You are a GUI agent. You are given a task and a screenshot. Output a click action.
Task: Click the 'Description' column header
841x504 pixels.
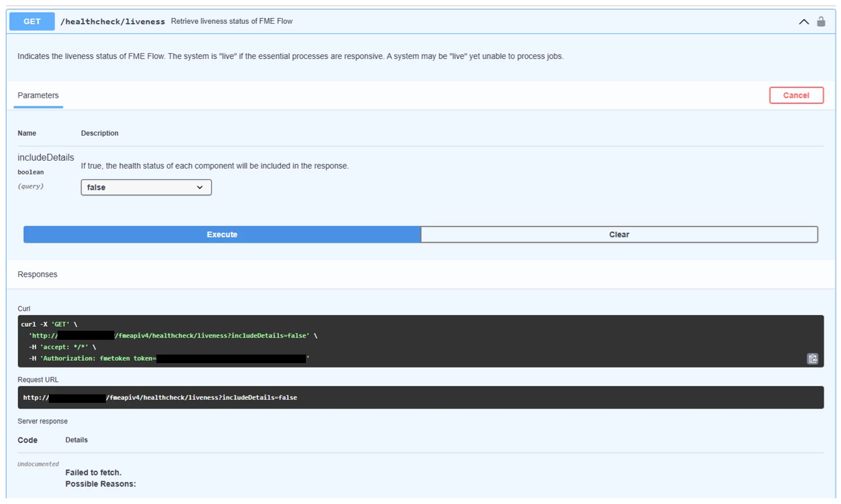(100, 133)
